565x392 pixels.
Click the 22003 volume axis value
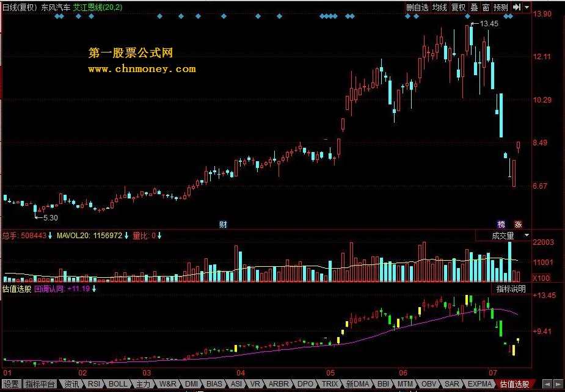point(543,242)
